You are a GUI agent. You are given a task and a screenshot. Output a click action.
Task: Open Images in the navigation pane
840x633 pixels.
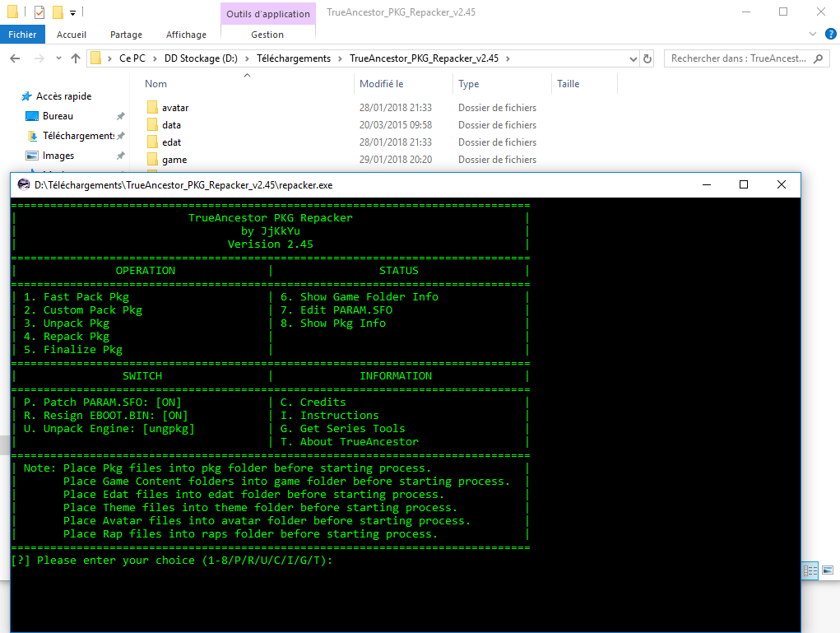click(58, 156)
